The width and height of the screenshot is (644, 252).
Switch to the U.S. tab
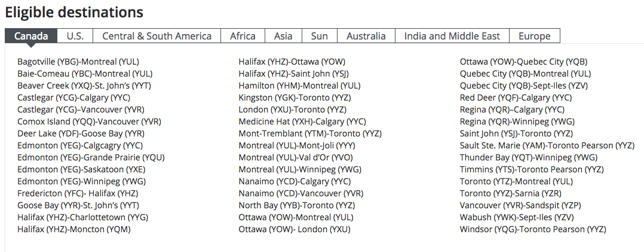(x=75, y=36)
